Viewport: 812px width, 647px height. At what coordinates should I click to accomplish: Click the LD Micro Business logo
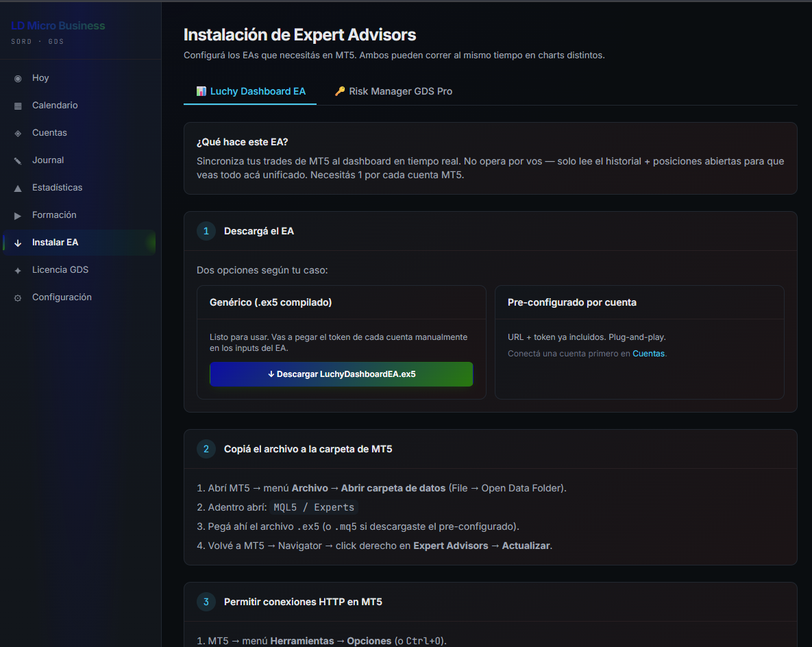58,25
